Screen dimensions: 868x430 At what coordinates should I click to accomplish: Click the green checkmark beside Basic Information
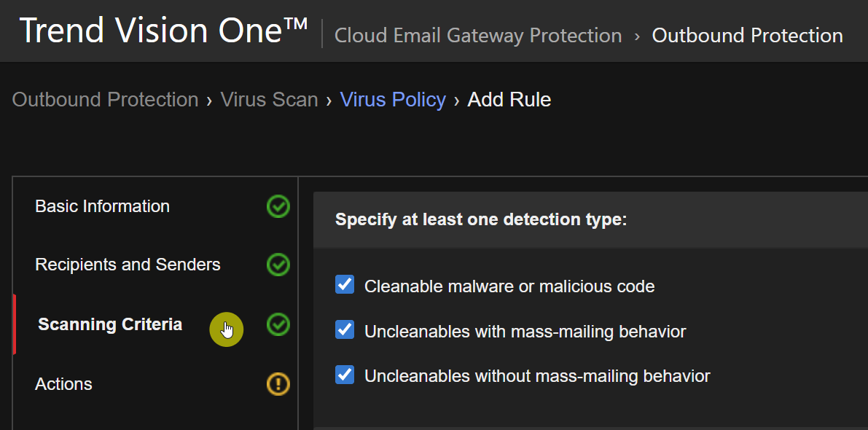(x=278, y=207)
